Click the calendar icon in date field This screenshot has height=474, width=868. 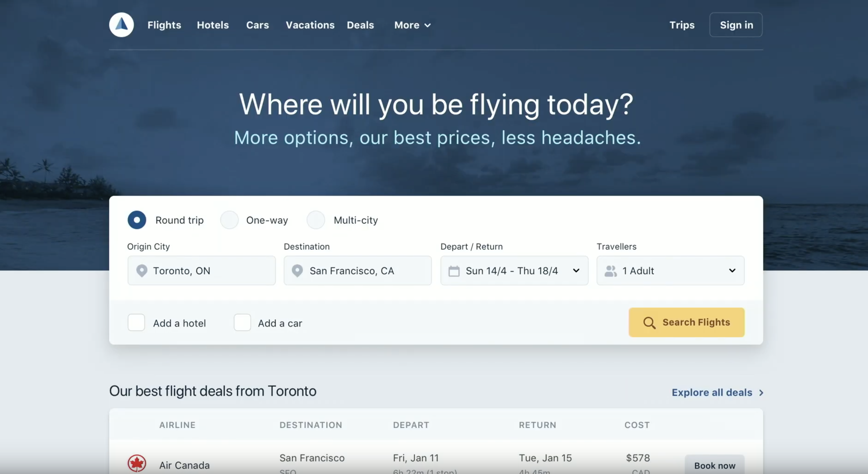454,271
